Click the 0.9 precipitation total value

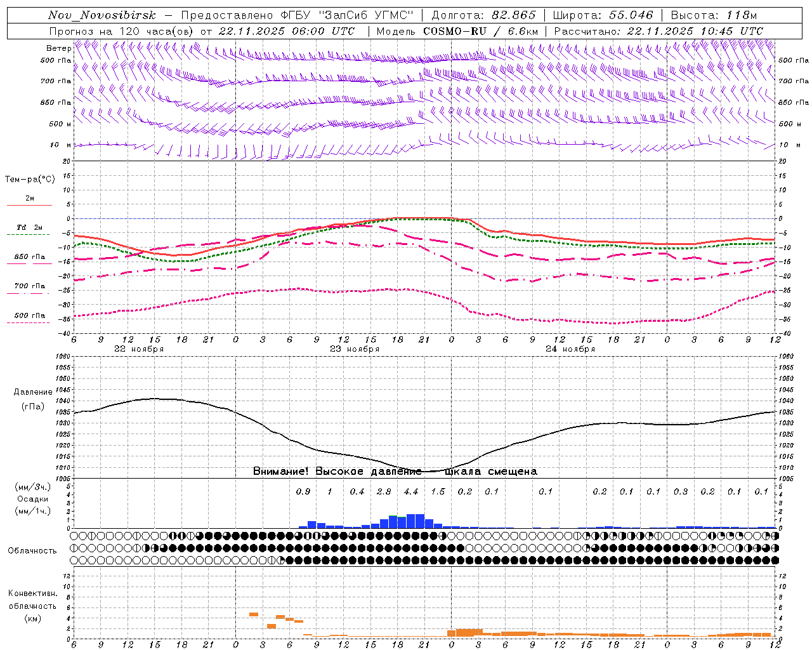(303, 491)
